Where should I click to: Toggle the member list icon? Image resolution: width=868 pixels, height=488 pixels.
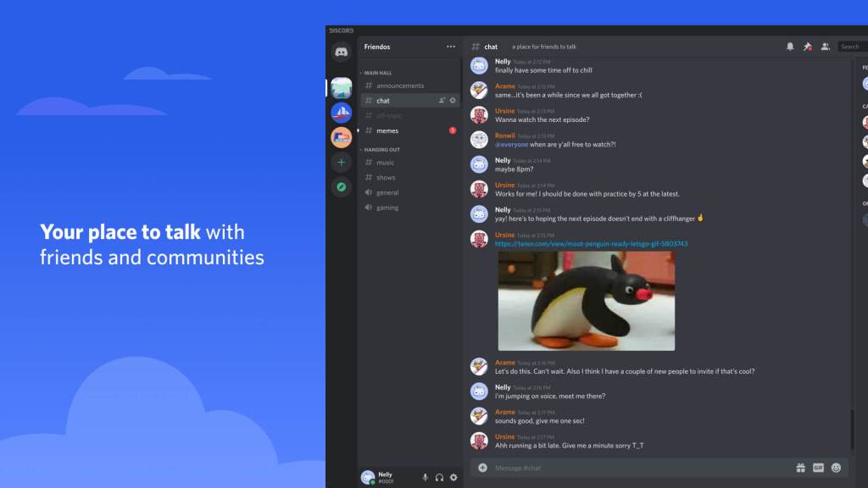(x=826, y=47)
